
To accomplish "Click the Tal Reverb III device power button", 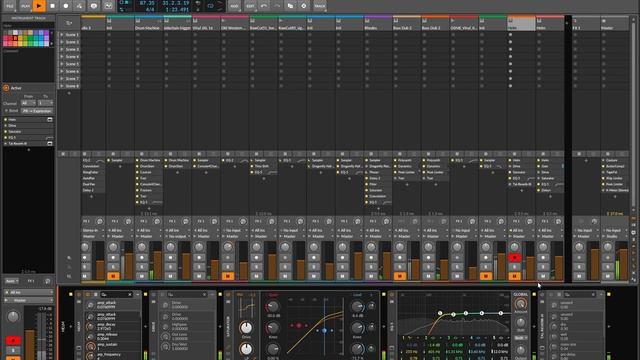I will pos(542,294).
